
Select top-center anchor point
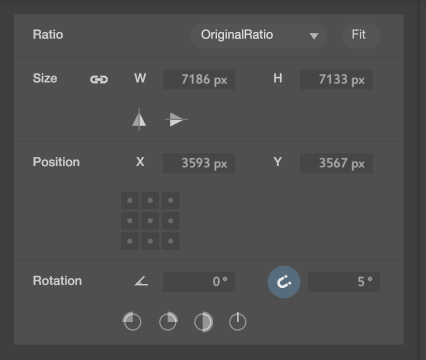point(150,200)
